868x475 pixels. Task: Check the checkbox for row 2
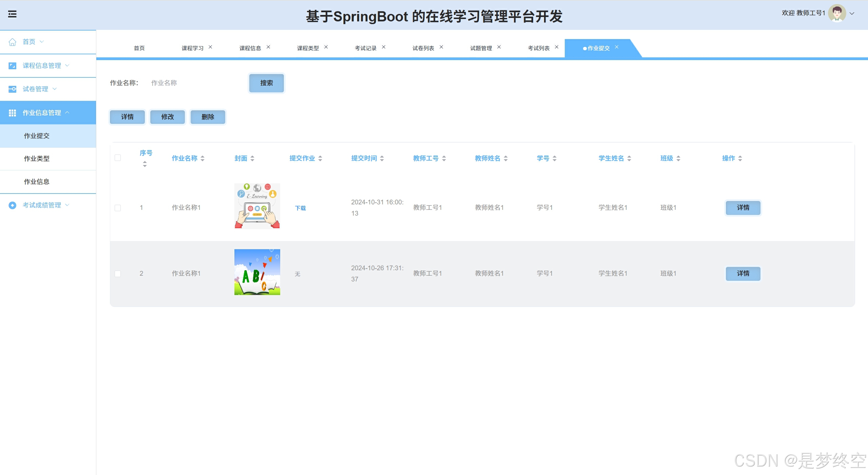(118, 274)
